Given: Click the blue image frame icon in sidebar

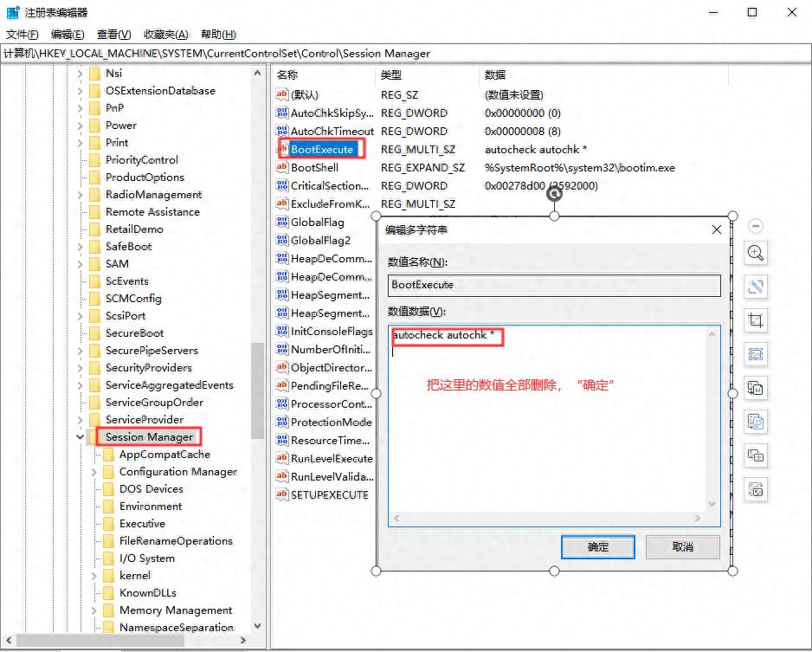Looking at the screenshot, I should [x=755, y=355].
